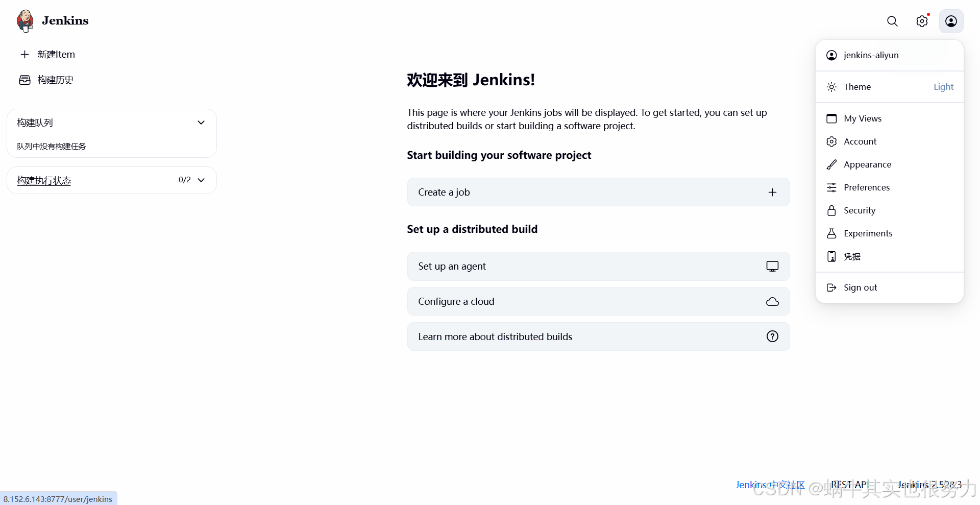
Task: Click Configure a cloud button
Action: (x=598, y=301)
